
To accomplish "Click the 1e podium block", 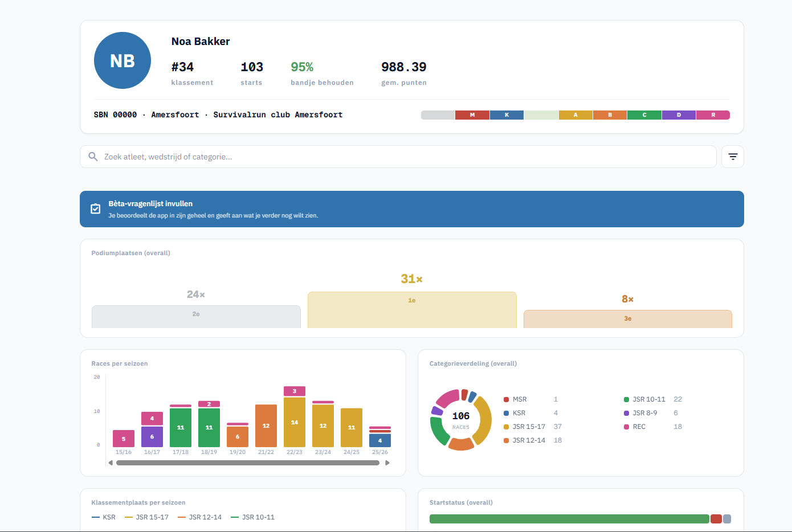I will coord(412,310).
